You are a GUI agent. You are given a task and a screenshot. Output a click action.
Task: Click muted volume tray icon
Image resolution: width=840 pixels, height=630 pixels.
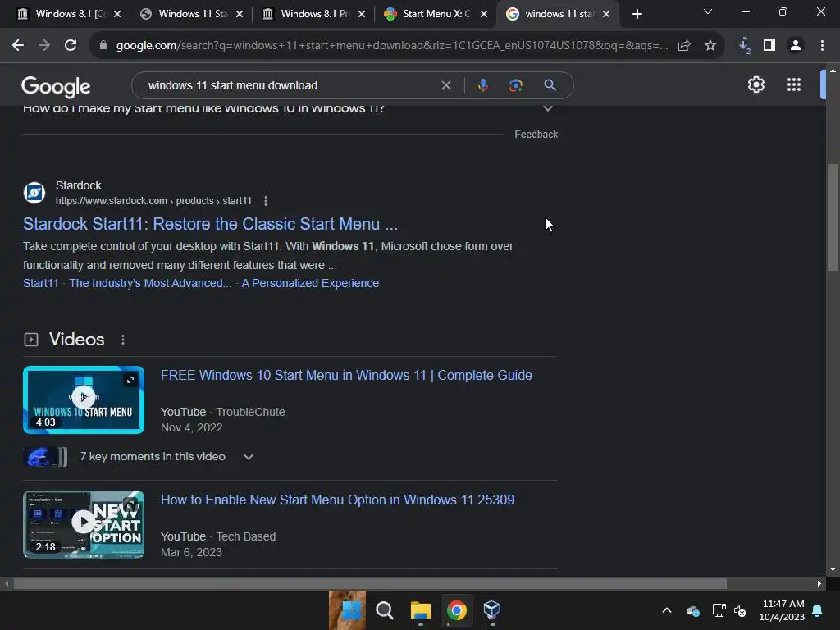741,610
